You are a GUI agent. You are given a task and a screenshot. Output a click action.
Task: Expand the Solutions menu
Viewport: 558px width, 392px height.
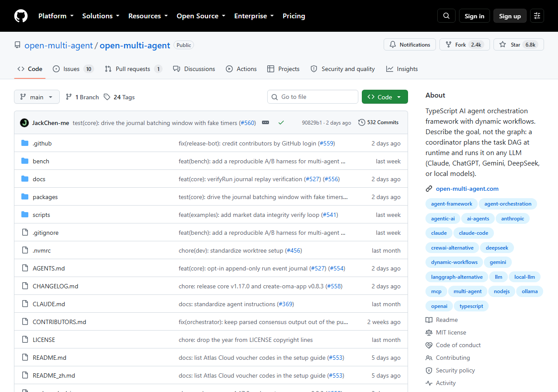tap(101, 16)
